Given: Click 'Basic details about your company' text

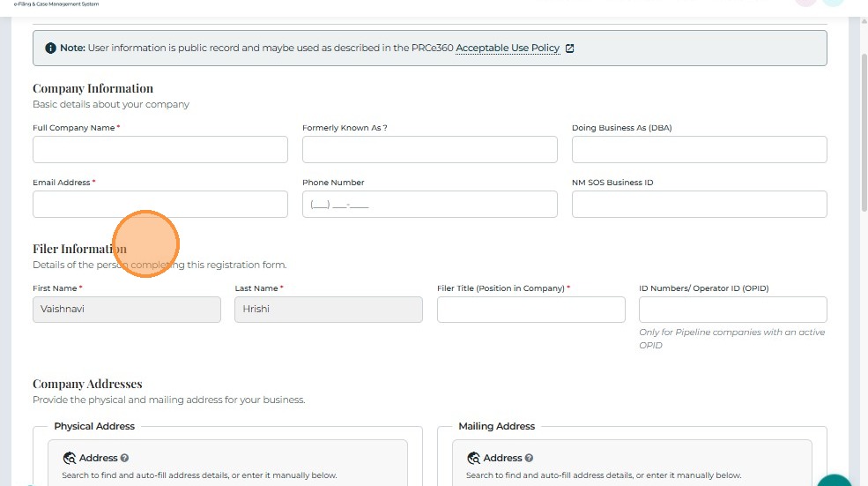Looking at the screenshot, I should 111,104.
